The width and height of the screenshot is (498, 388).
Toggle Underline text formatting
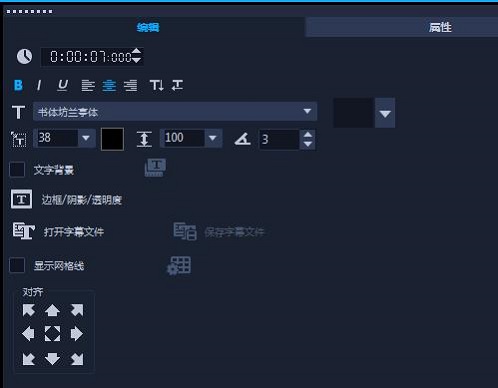[62, 85]
